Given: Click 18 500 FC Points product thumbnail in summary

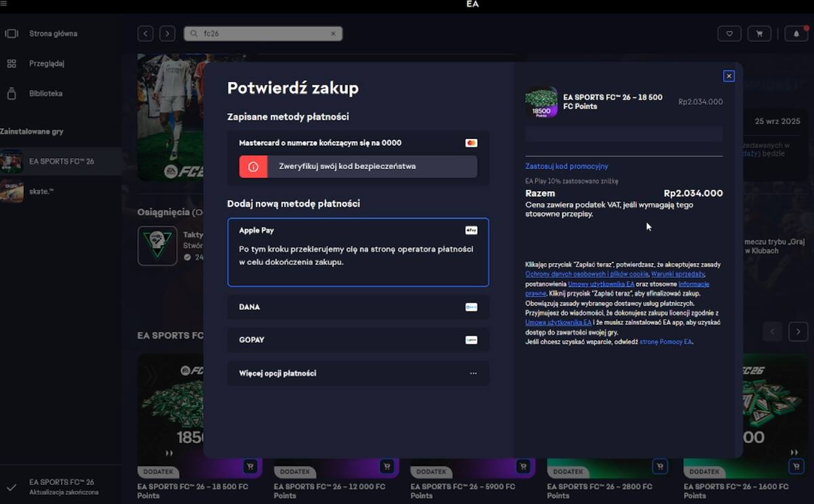Looking at the screenshot, I should (x=541, y=102).
